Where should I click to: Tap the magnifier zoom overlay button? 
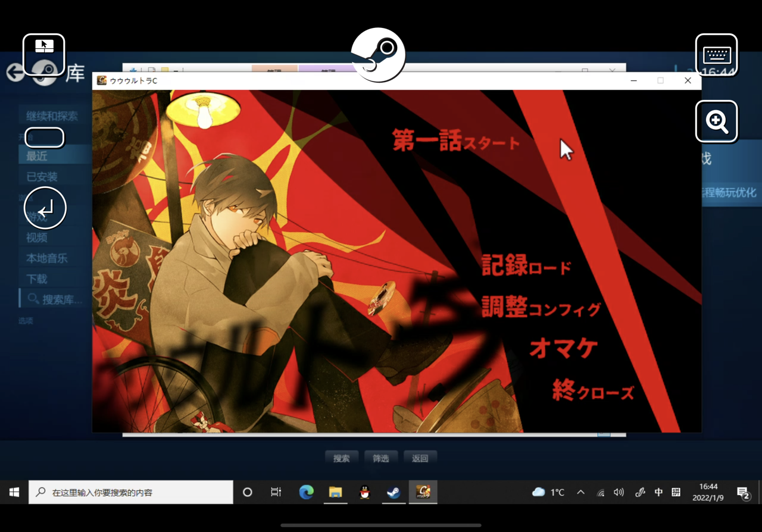[x=717, y=121]
